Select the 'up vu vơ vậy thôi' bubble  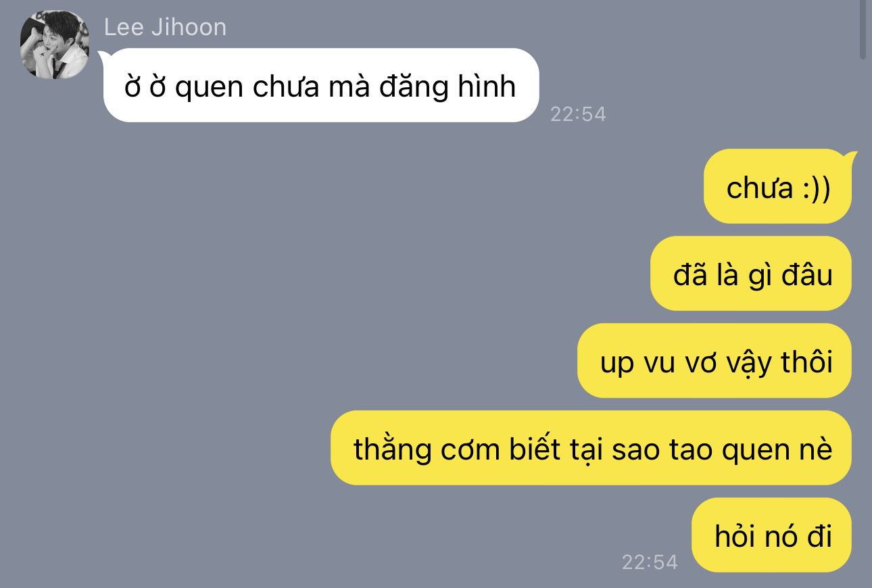pos(715,361)
